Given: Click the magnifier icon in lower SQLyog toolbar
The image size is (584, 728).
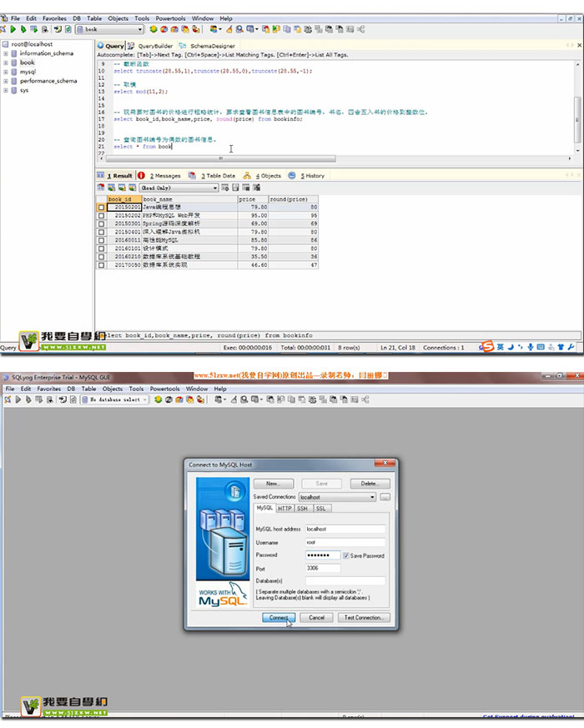Looking at the screenshot, I should coord(244,399).
